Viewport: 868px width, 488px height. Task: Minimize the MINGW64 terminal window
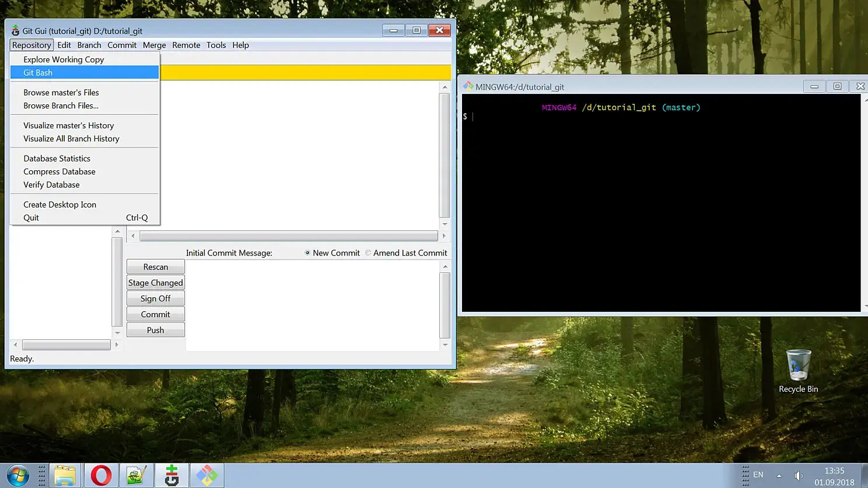[814, 86]
